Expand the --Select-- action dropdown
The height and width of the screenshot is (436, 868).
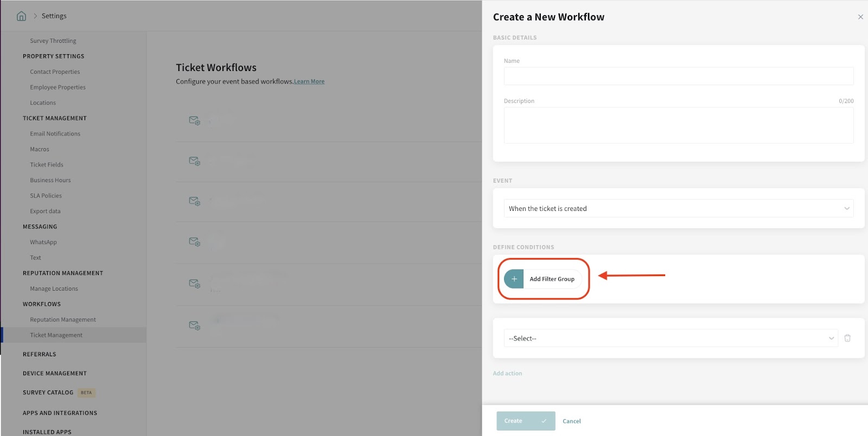671,338
